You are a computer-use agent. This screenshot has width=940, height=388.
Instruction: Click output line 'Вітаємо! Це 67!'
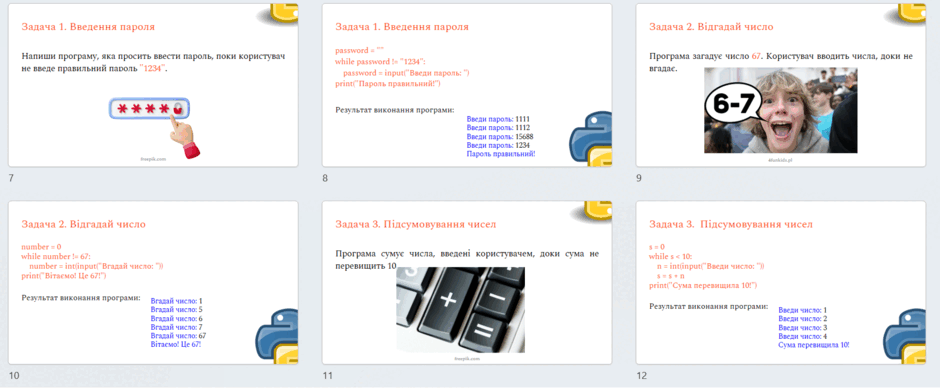coord(176,344)
